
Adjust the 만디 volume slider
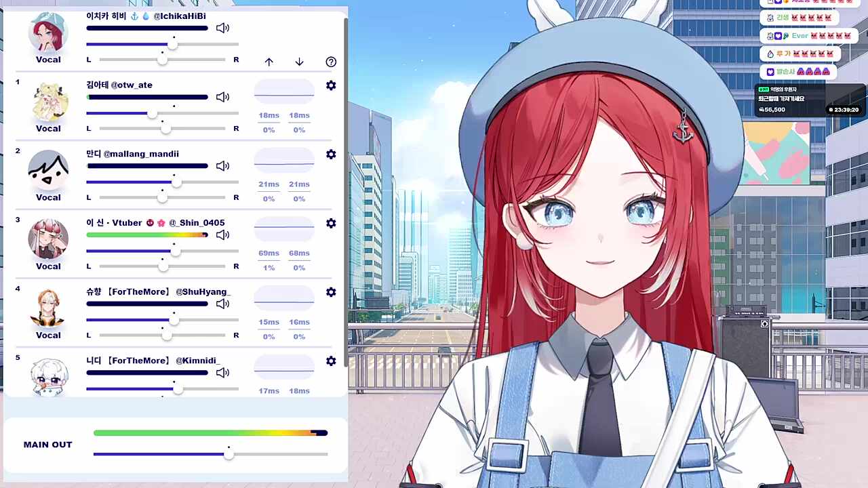pyautogui.click(x=163, y=182)
